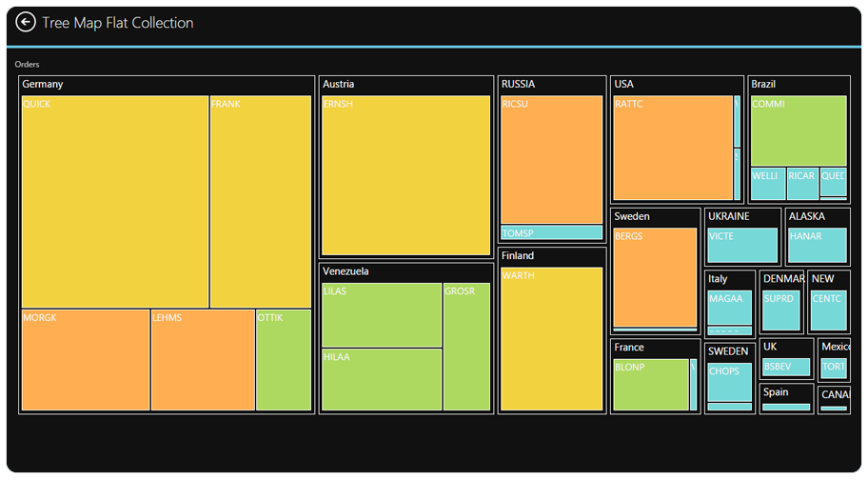Select the CHOPS tile in SWEDEN
868x480 pixels.
730,383
